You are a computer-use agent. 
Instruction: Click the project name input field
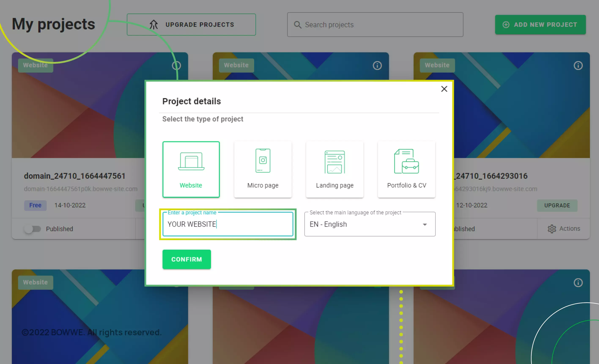click(x=228, y=224)
